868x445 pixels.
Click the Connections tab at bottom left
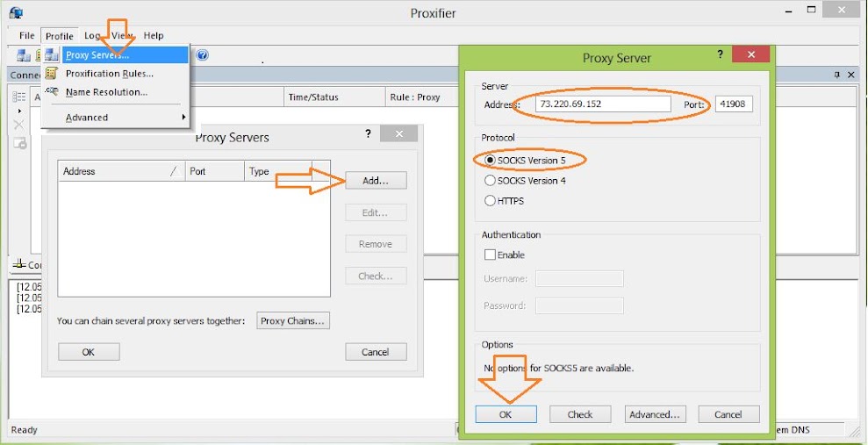27,264
